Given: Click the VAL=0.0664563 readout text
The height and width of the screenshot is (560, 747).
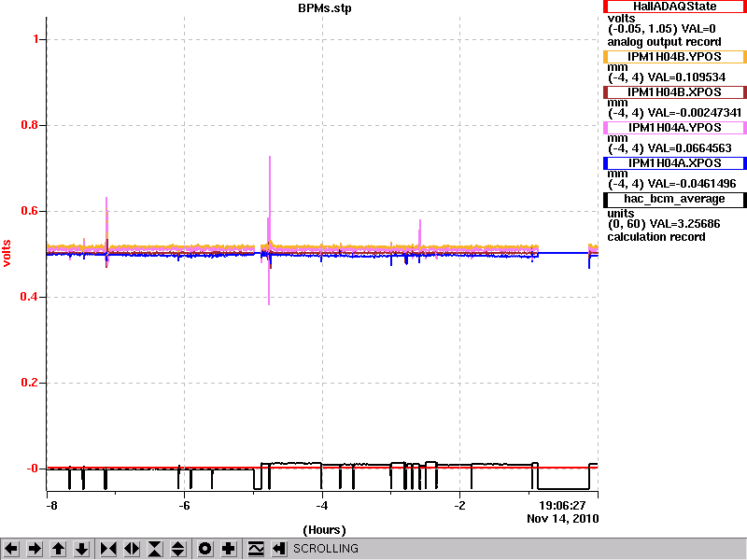Looking at the screenshot, I should tap(689, 148).
